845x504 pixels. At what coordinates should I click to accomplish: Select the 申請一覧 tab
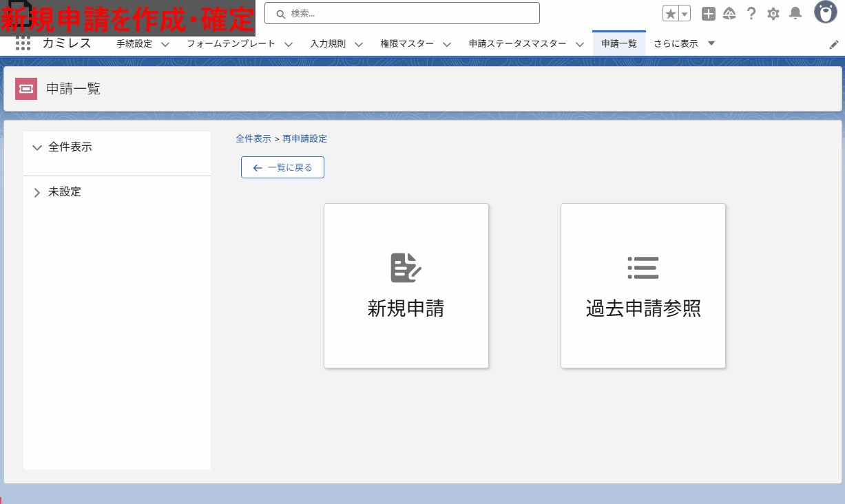click(618, 43)
